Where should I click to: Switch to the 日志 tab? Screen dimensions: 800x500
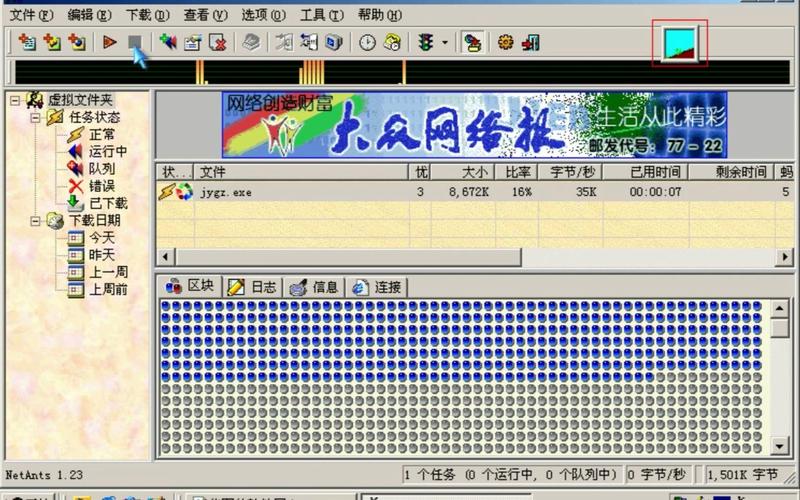(x=254, y=287)
